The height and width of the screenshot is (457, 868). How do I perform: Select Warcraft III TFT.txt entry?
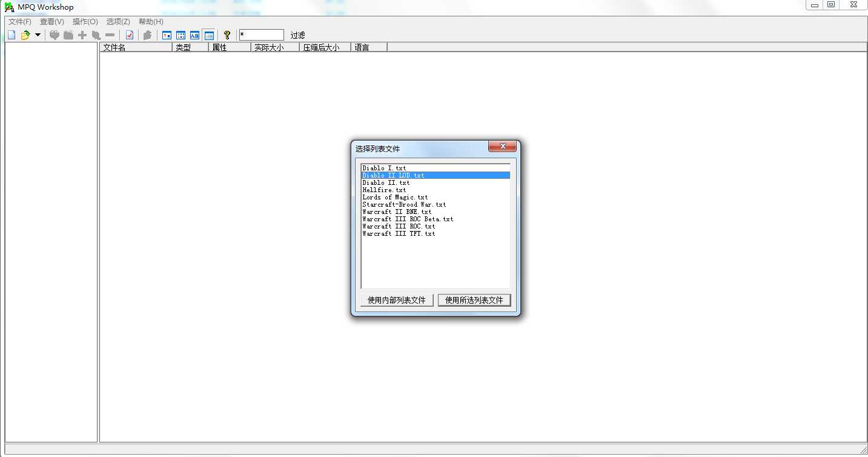click(x=436, y=233)
